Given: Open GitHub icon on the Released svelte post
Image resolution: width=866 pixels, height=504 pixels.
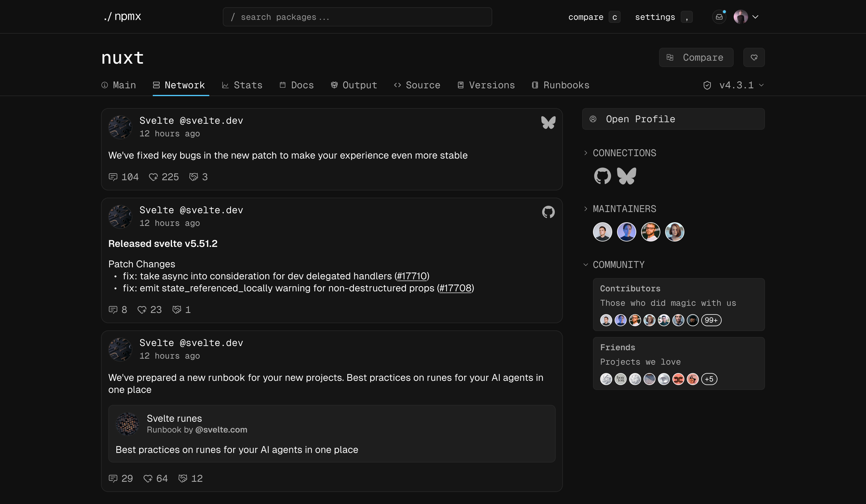Looking at the screenshot, I should click(x=548, y=212).
